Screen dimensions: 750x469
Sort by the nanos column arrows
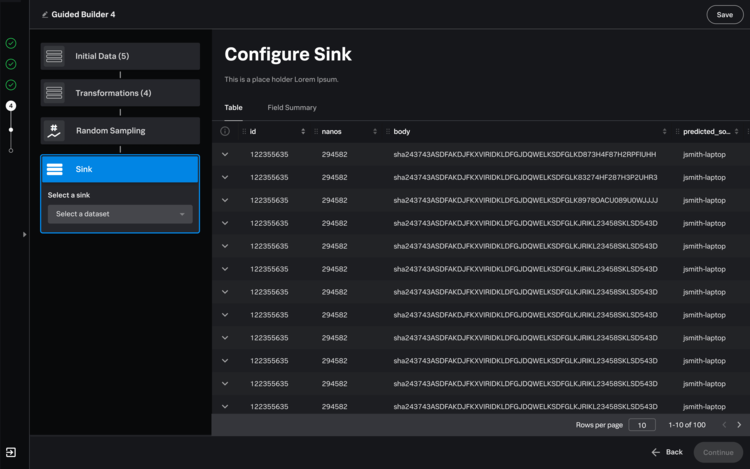pyautogui.click(x=375, y=131)
